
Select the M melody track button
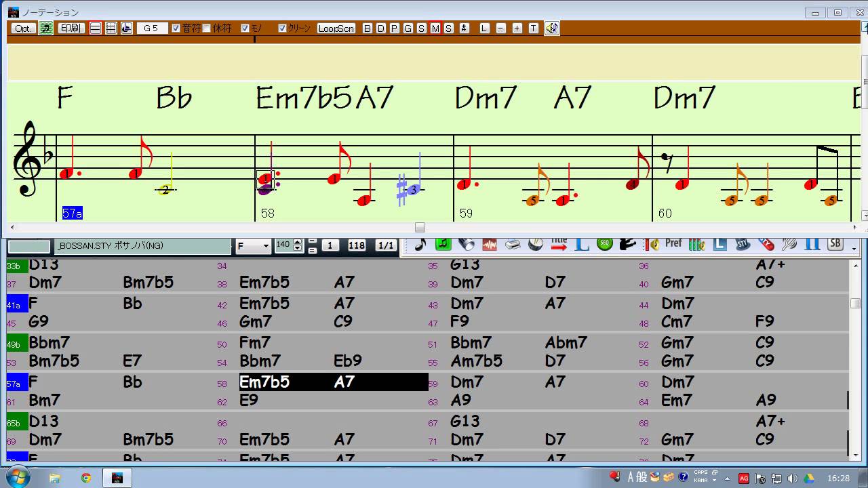(x=435, y=28)
